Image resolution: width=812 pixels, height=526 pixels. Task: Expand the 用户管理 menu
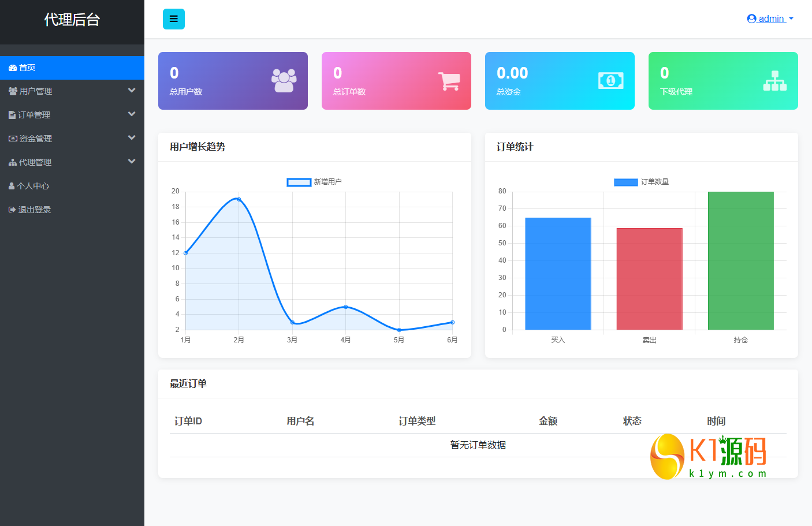click(x=36, y=91)
